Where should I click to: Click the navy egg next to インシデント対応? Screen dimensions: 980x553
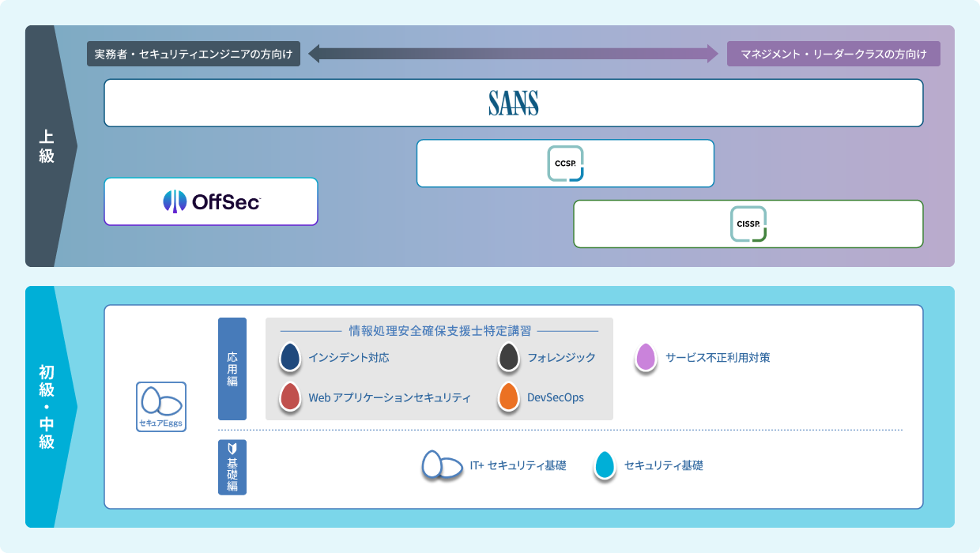pyautogui.click(x=290, y=357)
